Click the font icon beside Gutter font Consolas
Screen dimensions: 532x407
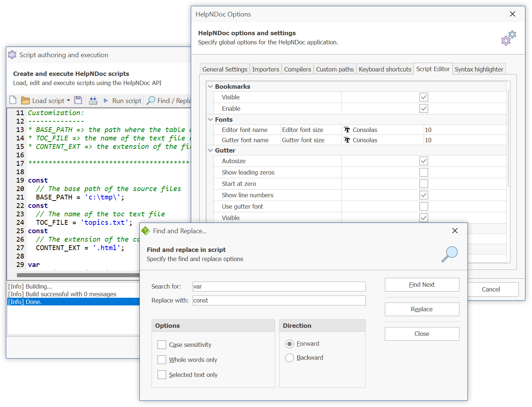pyautogui.click(x=347, y=140)
